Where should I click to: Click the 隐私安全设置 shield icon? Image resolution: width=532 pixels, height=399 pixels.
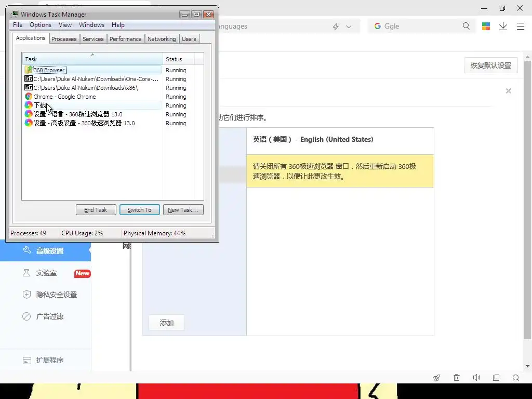pyautogui.click(x=26, y=295)
